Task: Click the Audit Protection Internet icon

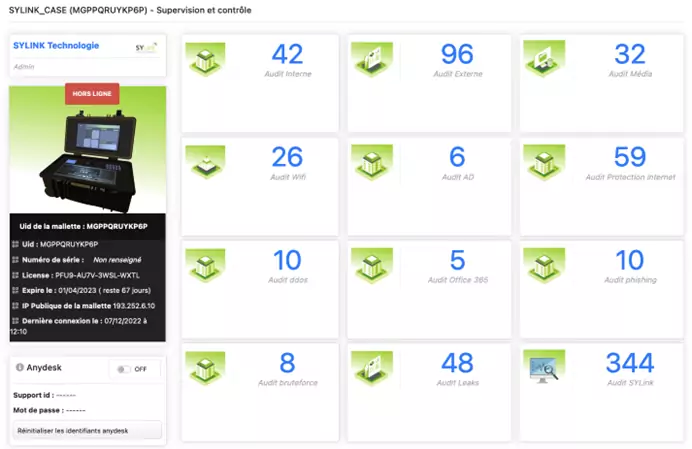Action: tap(544, 162)
